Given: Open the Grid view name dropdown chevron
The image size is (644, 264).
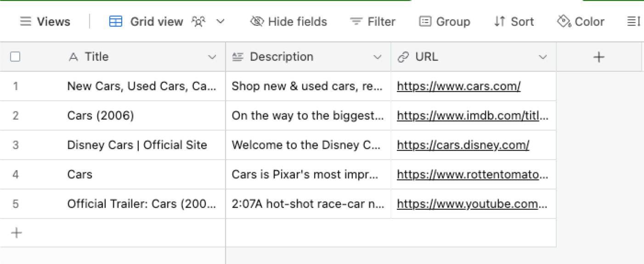Looking at the screenshot, I should (220, 22).
